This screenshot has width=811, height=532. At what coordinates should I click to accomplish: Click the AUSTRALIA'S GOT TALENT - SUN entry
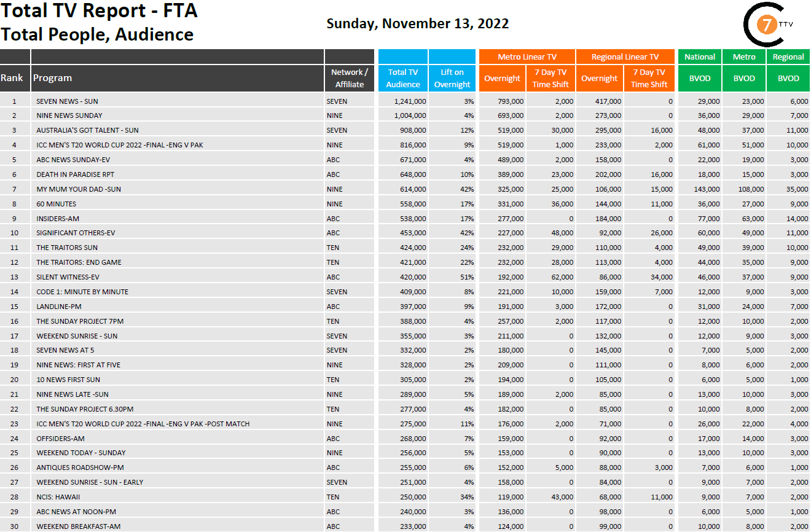pos(87,130)
